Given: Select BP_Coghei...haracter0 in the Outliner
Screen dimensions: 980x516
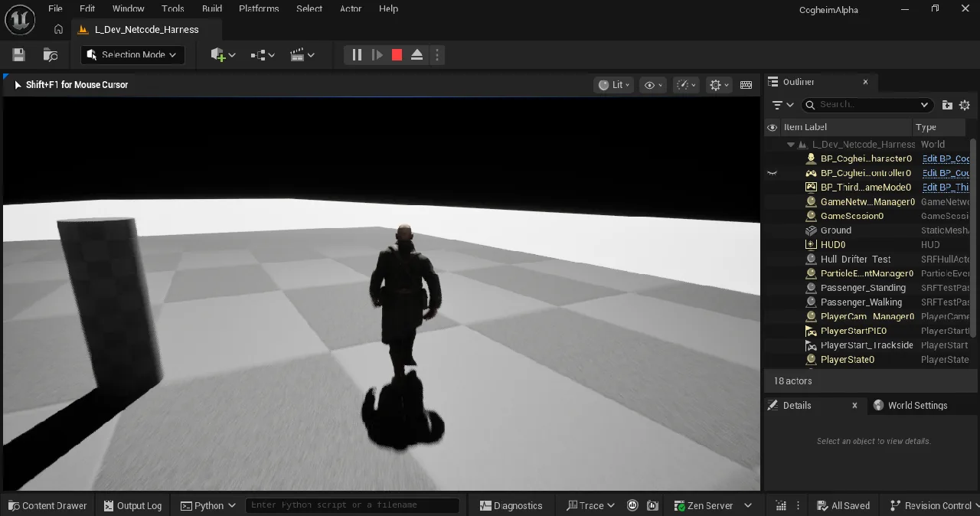Looking at the screenshot, I should (x=866, y=158).
